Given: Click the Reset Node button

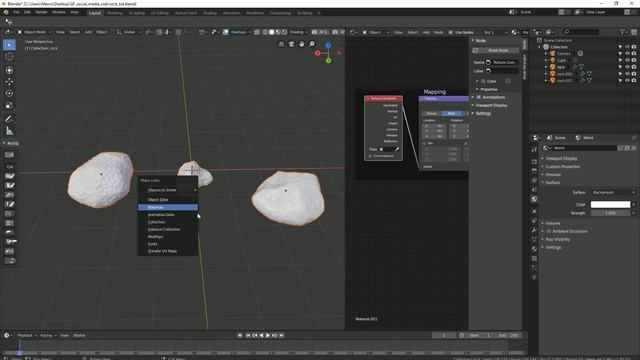Looking at the screenshot, I should pyautogui.click(x=495, y=50).
